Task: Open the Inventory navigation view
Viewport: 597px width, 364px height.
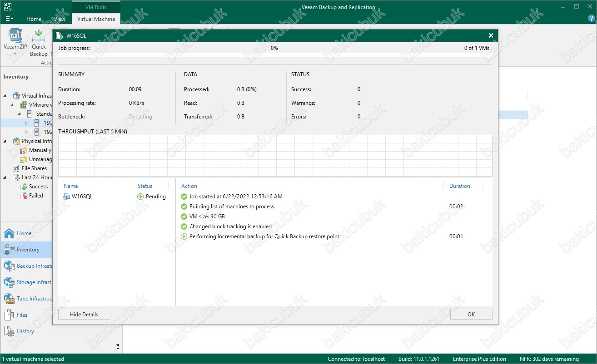Action: (27, 250)
